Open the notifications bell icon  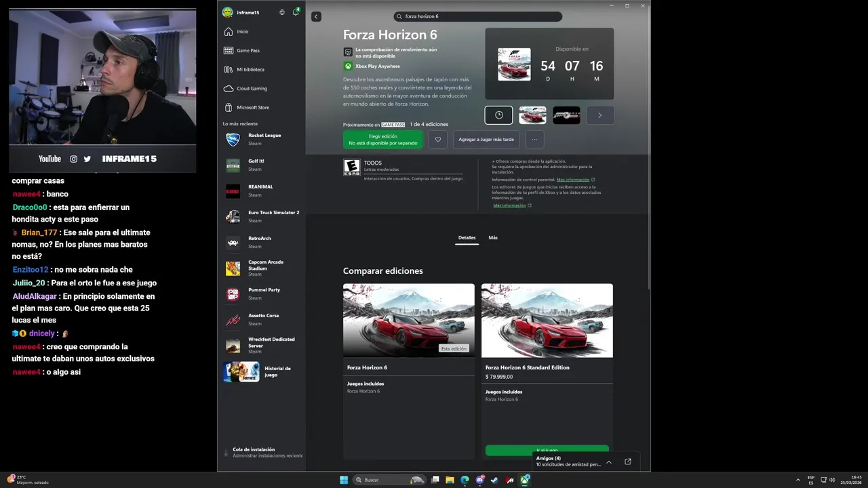click(296, 12)
